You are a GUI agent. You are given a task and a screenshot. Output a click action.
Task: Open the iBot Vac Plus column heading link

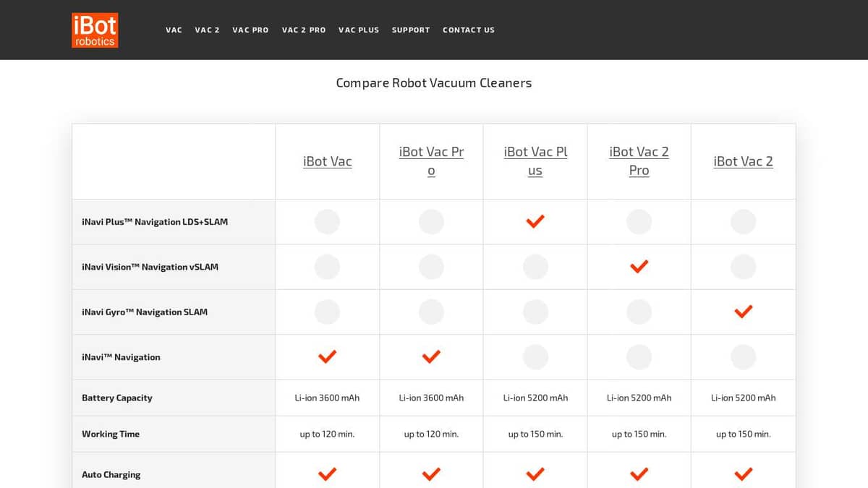(535, 161)
